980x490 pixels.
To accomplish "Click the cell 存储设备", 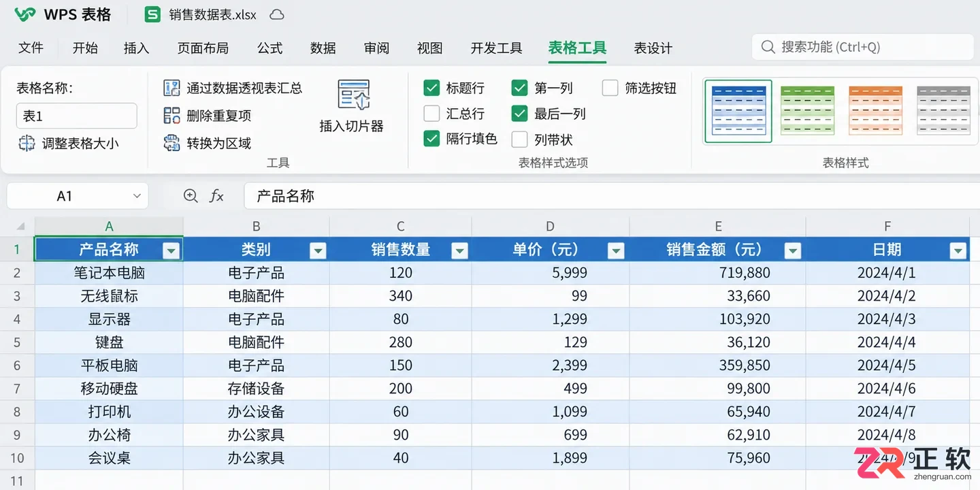I will (x=256, y=389).
